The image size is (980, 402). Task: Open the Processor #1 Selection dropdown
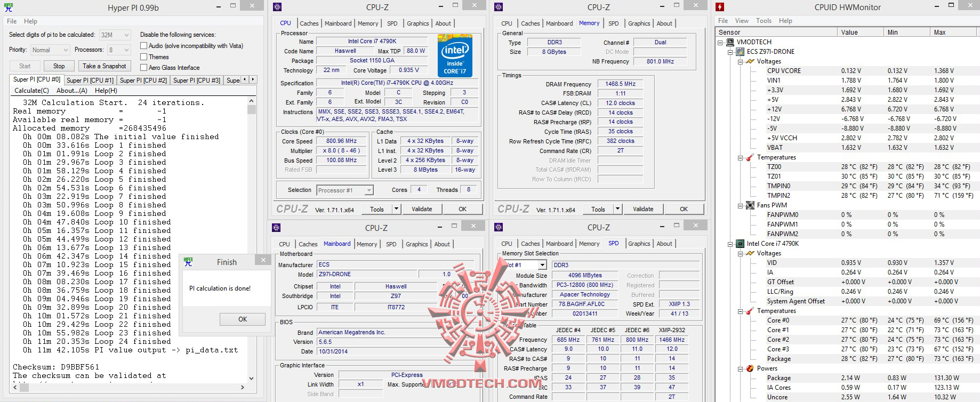pos(345,190)
